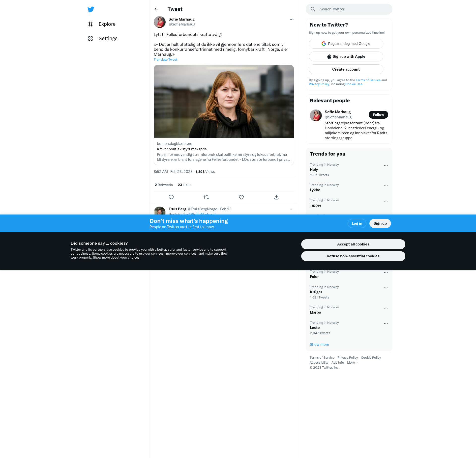Click the share upload icon
Image resolution: width=476 pixels, height=458 pixels.
pyautogui.click(x=276, y=197)
